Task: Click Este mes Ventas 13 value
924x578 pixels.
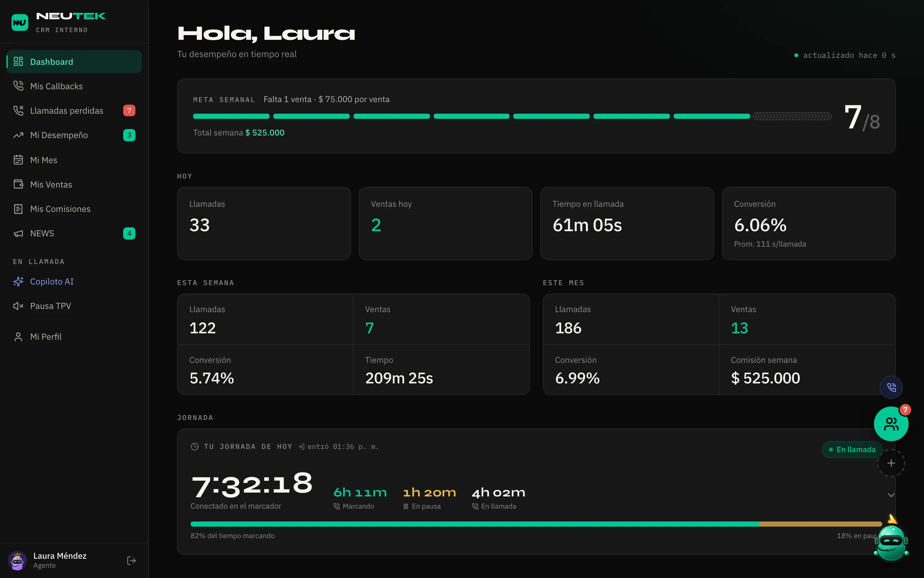Action: tap(740, 328)
